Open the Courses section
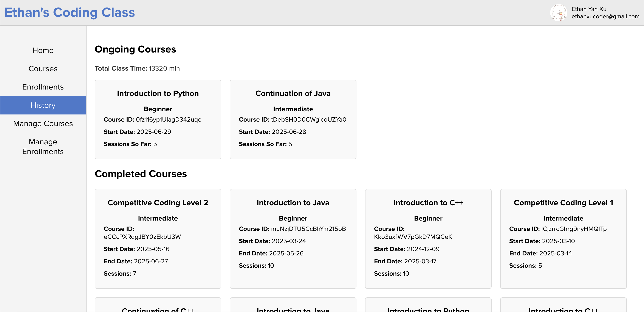Image resolution: width=644 pixels, height=312 pixels. tap(43, 68)
